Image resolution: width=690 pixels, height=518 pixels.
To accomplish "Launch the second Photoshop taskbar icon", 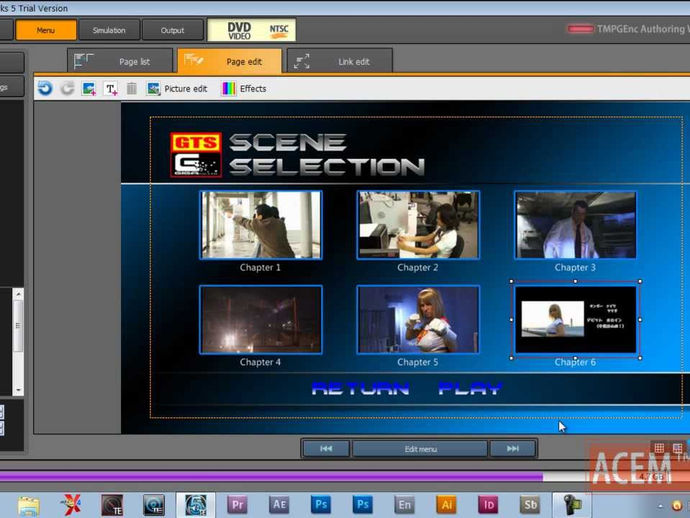I will pyautogui.click(x=363, y=505).
